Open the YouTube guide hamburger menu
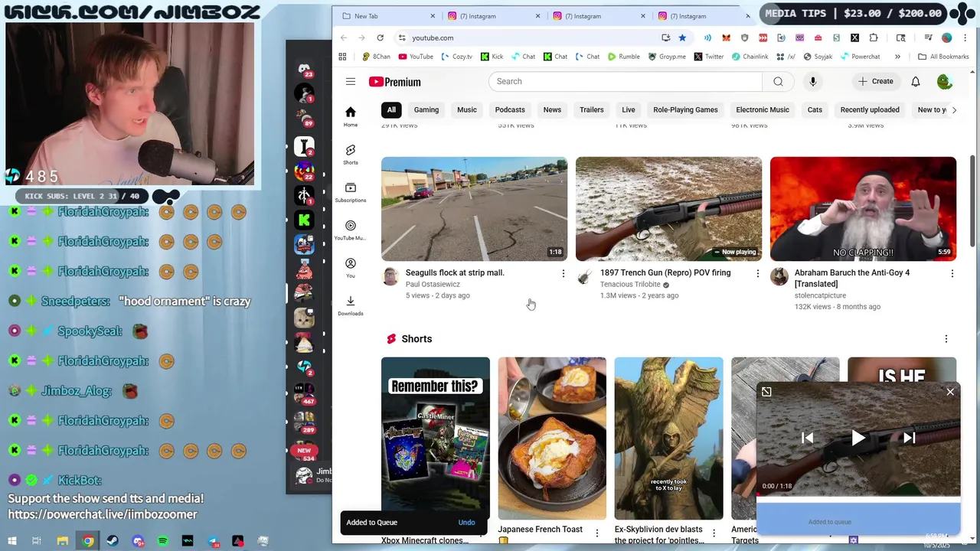Image resolution: width=980 pixels, height=551 pixels. click(x=351, y=82)
